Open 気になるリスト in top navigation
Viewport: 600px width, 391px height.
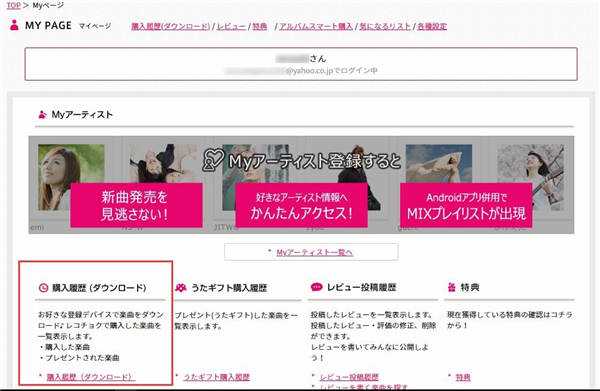pos(385,26)
